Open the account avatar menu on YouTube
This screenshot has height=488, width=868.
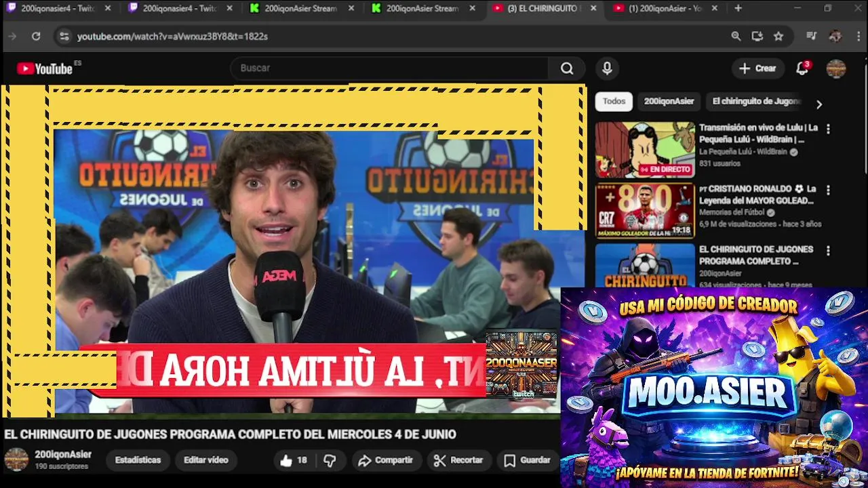point(835,68)
